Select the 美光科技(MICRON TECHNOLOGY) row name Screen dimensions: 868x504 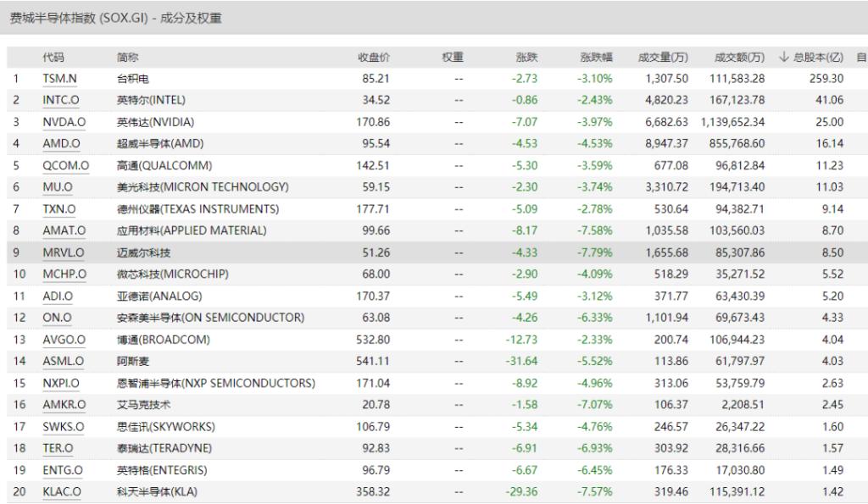click(203, 187)
